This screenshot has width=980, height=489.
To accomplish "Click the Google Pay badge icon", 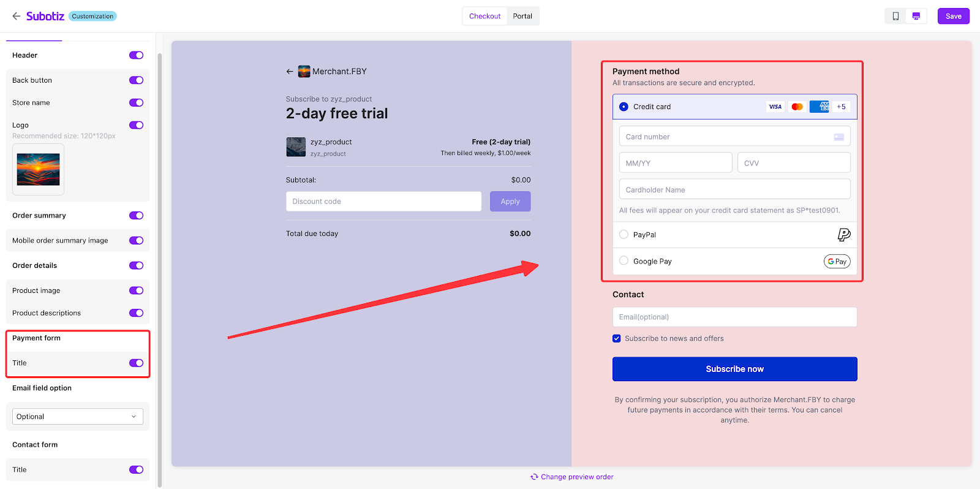I will pyautogui.click(x=837, y=262).
